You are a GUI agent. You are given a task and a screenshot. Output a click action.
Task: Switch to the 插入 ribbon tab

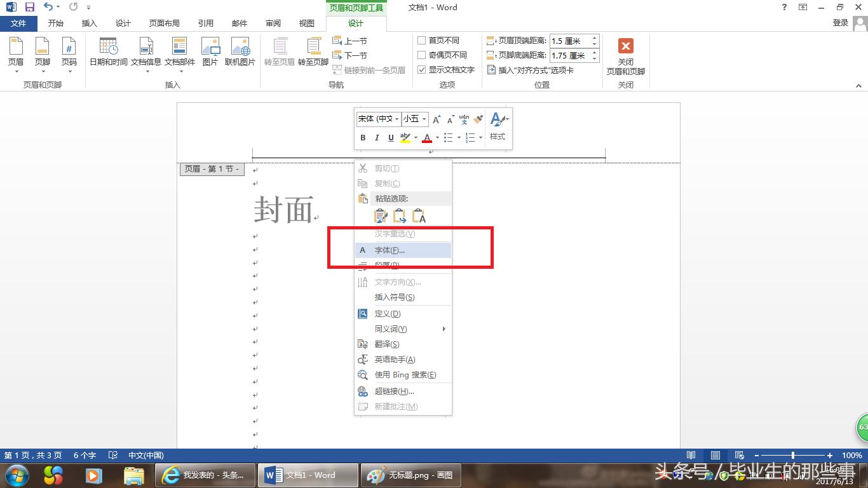(x=88, y=23)
